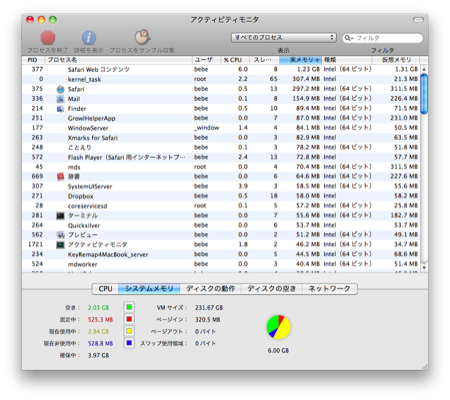This screenshot has width=450, height=400.
Task: Sort by the % CPU column header
Action: coord(235,60)
